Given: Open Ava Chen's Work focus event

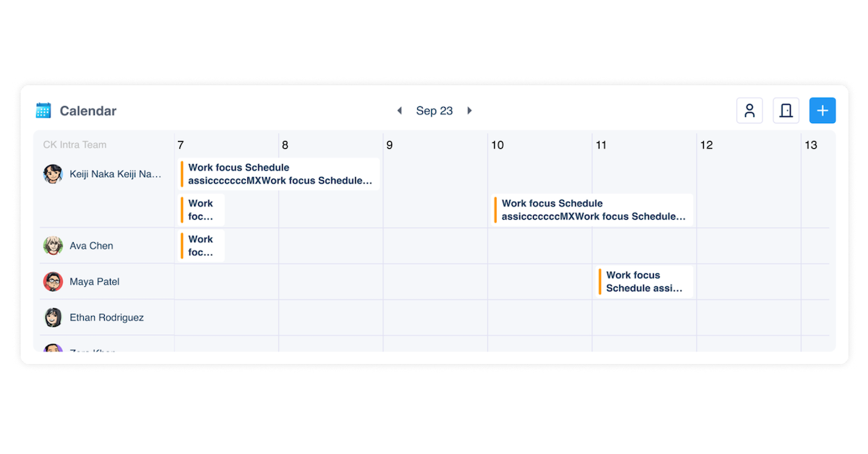Looking at the screenshot, I should coord(202,246).
